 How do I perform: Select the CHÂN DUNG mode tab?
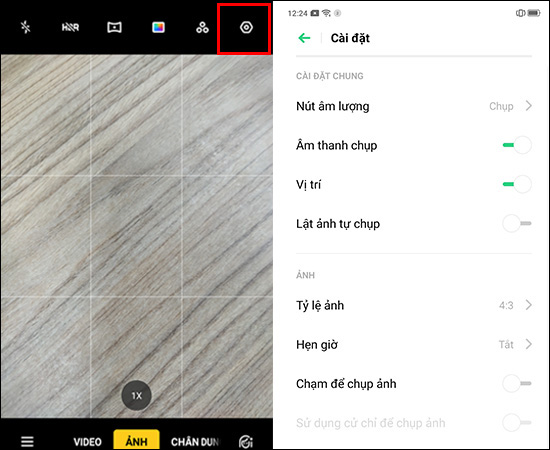(195, 442)
